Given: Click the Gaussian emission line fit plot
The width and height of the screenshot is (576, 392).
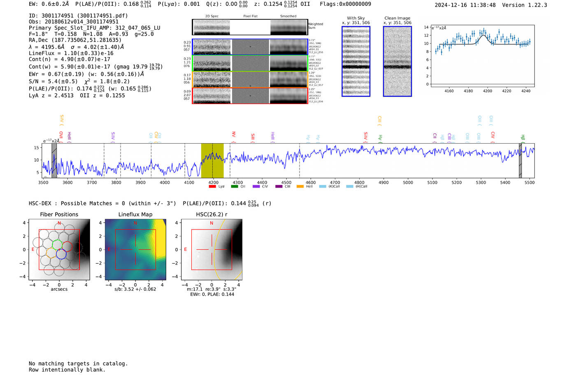Looking at the screenshot, I should [x=482, y=56].
